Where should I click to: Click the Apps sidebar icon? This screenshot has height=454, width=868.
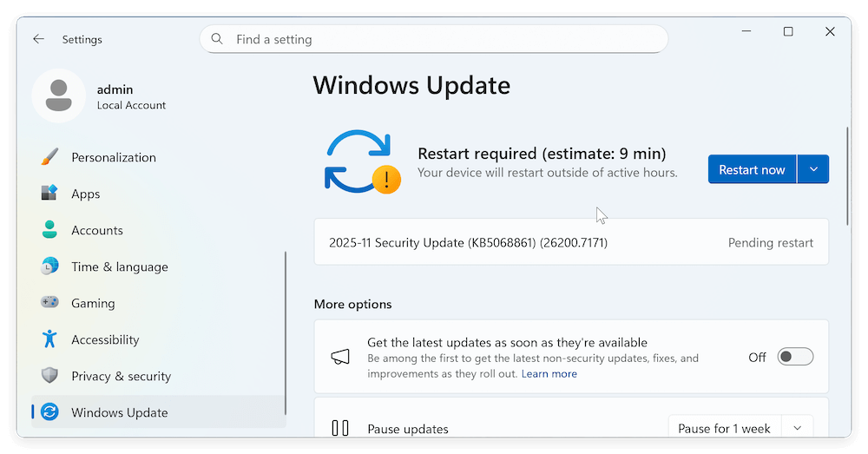point(49,194)
